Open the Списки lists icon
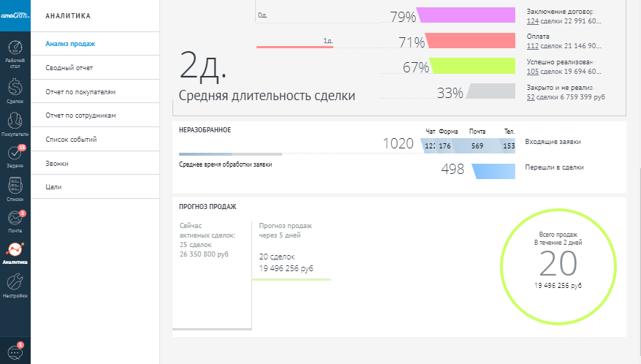The image size is (641, 364). [x=15, y=187]
